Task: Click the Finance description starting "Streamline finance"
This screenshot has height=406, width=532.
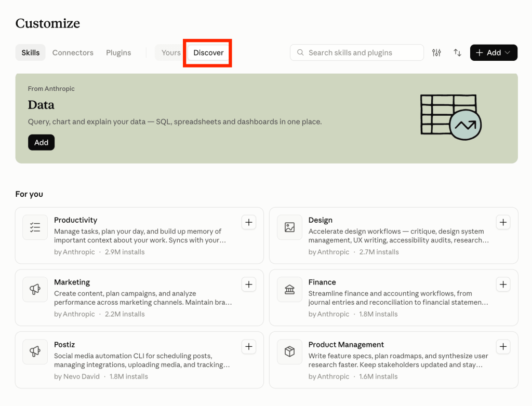Action: point(398,298)
